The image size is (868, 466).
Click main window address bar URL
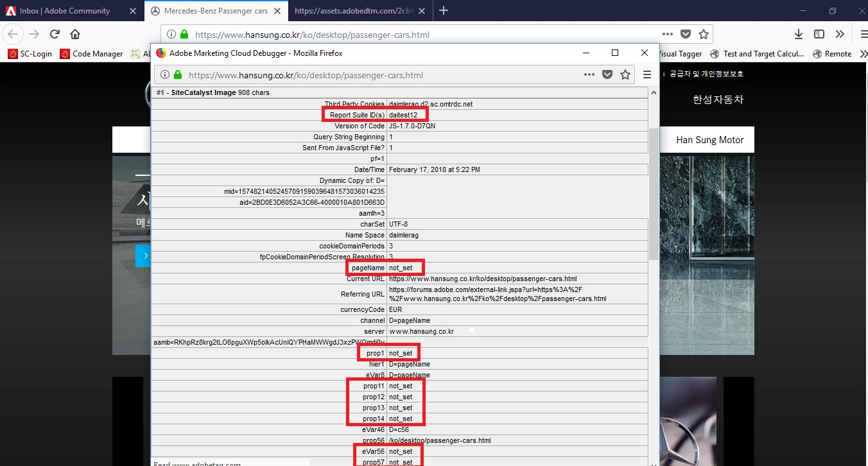[312, 35]
